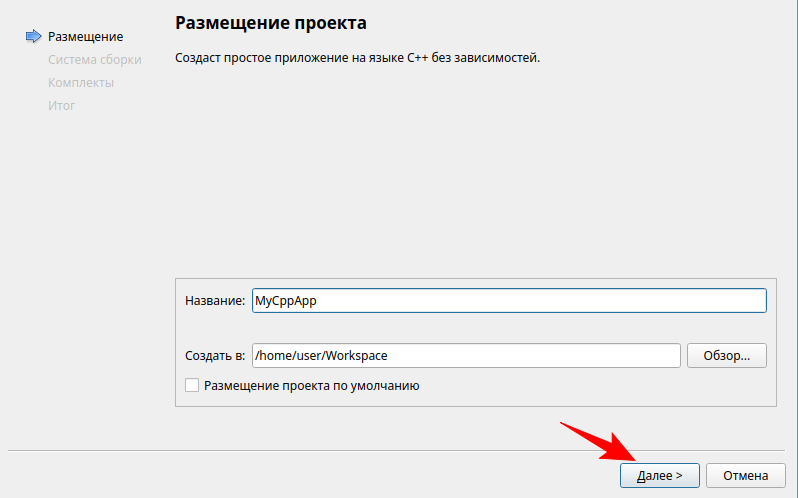This screenshot has height=498, width=798.
Task: Focus the Создать в path field
Action: 465,356
